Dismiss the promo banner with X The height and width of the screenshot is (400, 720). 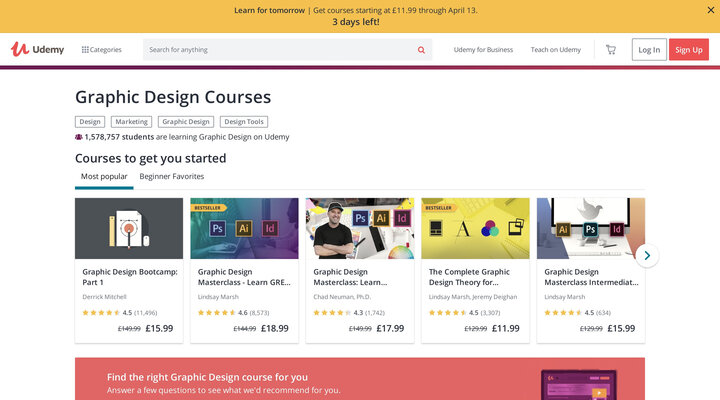coord(710,10)
